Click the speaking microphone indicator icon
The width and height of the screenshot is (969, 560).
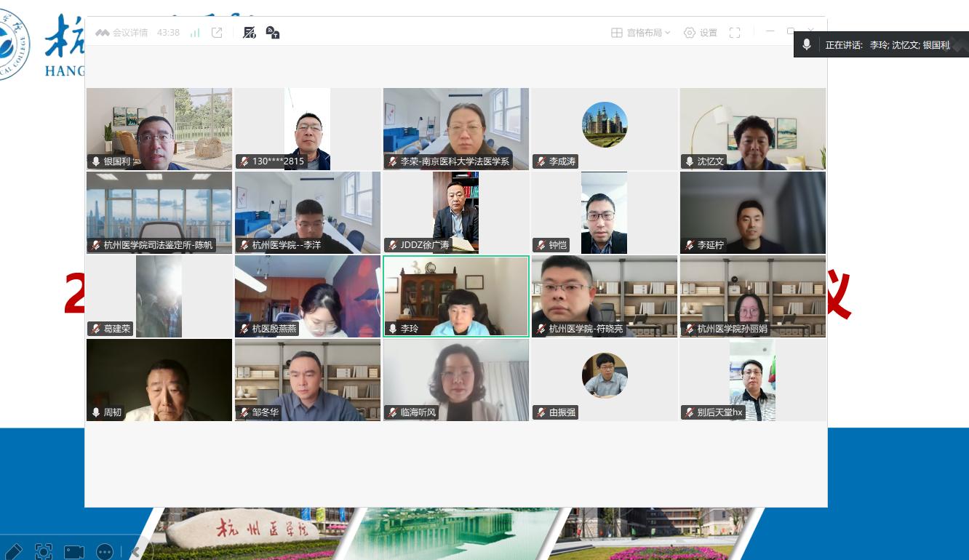807,45
